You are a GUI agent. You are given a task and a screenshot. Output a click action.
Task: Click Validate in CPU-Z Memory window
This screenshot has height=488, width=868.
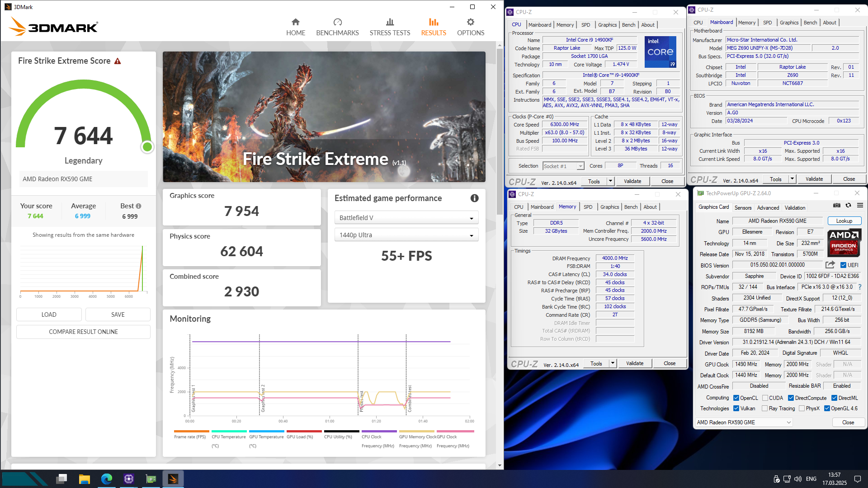point(635,363)
